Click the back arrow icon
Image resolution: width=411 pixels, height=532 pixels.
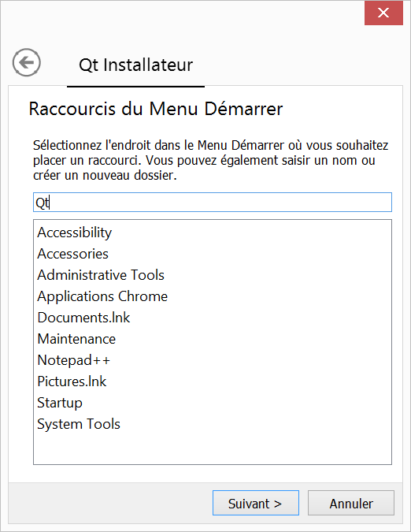coord(27,62)
